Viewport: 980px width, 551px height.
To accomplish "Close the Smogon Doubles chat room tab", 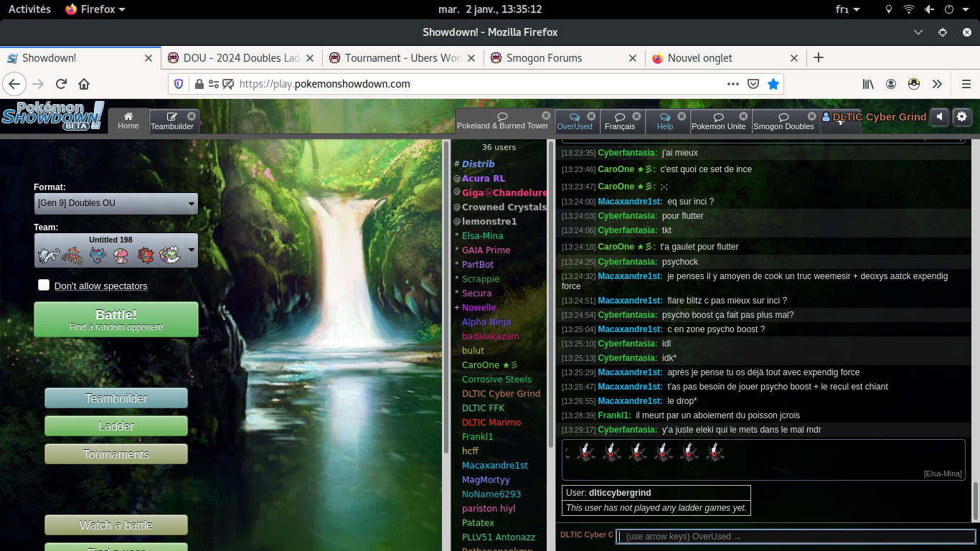I will 812,116.
